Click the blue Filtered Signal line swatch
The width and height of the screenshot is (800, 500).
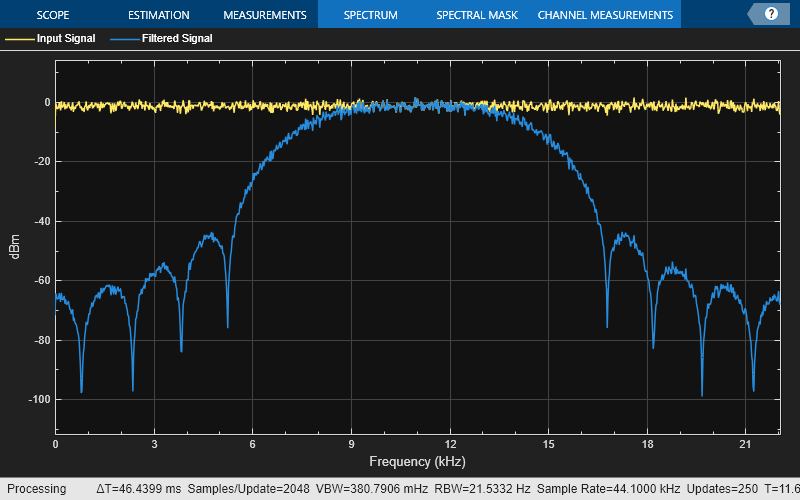pos(125,39)
